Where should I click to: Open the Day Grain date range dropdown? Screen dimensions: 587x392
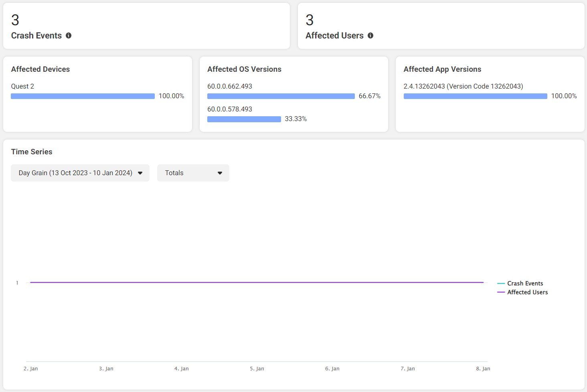tap(80, 173)
